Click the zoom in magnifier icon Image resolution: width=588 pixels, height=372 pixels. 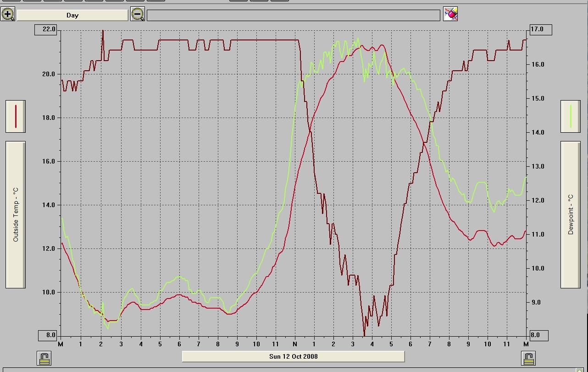click(8, 14)
